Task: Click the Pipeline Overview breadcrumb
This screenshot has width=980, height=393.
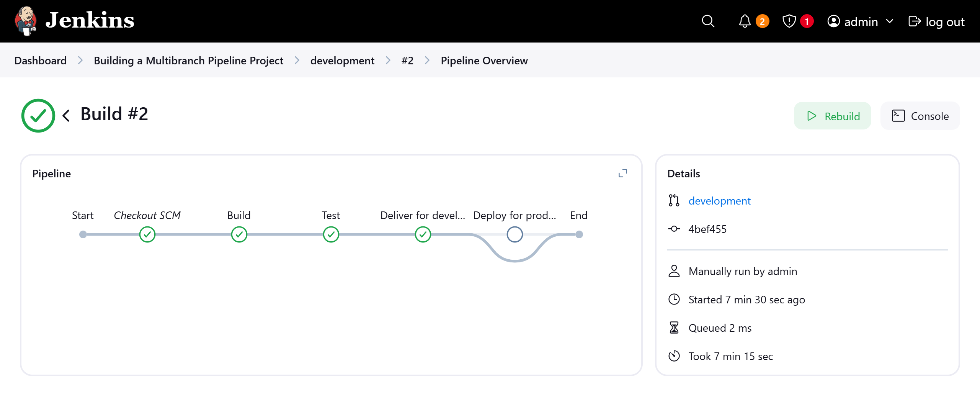Action: point(484,61)
